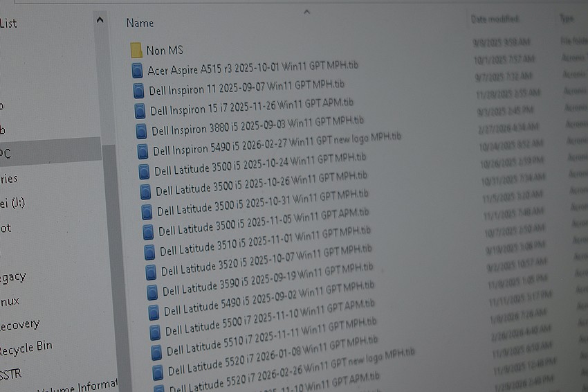The width and height of the screenshot is (588, 392).
Task: Select filename 'Dell Inspiron 11 2025-09-07 Win11 GPT MPH.tib'
Action: (246, 87)
